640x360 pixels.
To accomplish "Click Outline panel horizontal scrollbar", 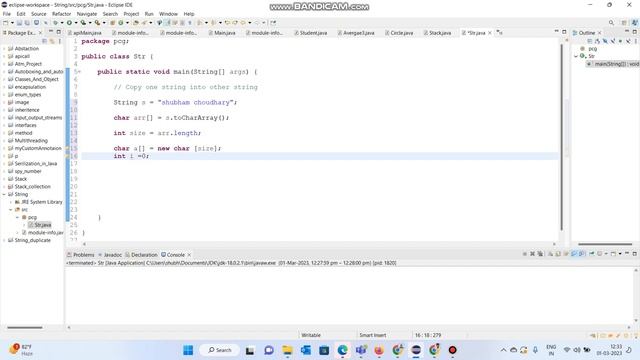I will tap(605, 244).
